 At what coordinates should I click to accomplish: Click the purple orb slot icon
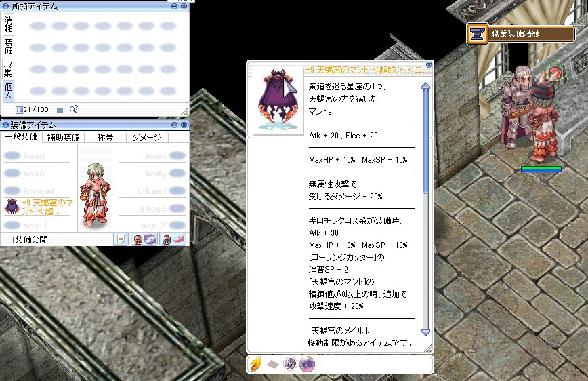[x=289, y=364]
